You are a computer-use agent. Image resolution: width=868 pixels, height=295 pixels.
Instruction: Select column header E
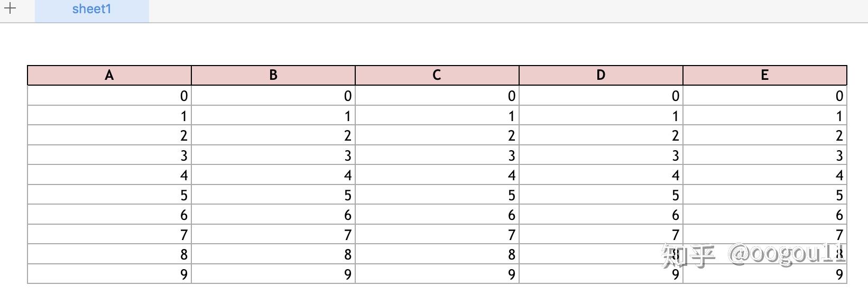(764, 75)
